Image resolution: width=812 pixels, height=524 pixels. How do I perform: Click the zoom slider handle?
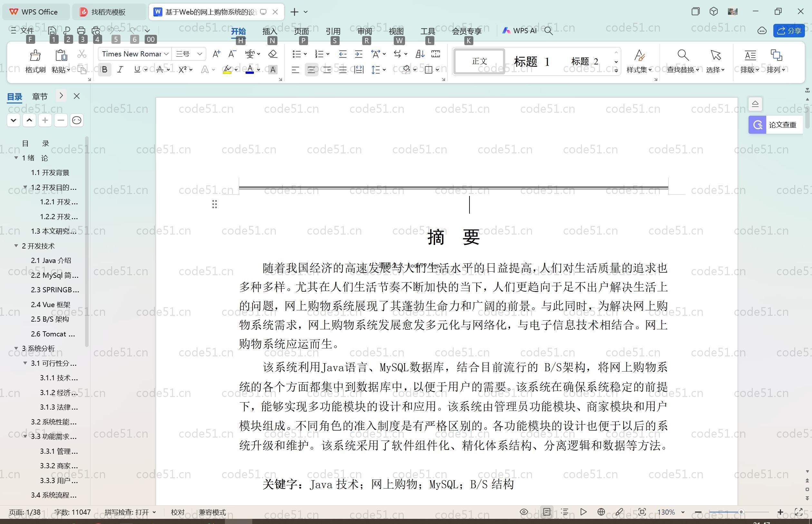pyautogui.click(x=741, y=512)
